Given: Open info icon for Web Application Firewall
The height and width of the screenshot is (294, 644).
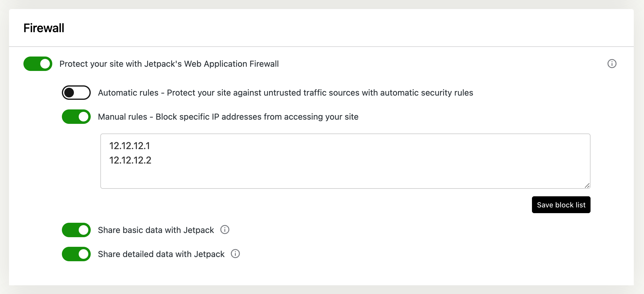Looking at the screenshot, I should 612,64.
